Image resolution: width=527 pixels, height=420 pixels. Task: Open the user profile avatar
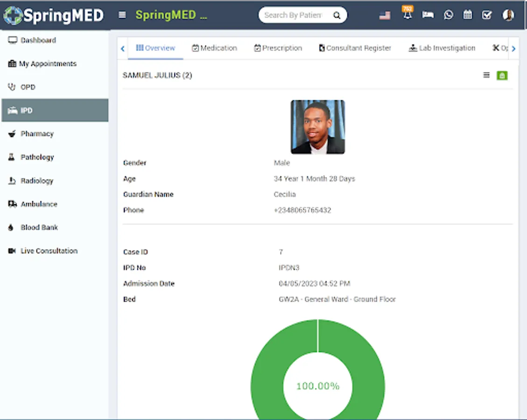(508, 15)
